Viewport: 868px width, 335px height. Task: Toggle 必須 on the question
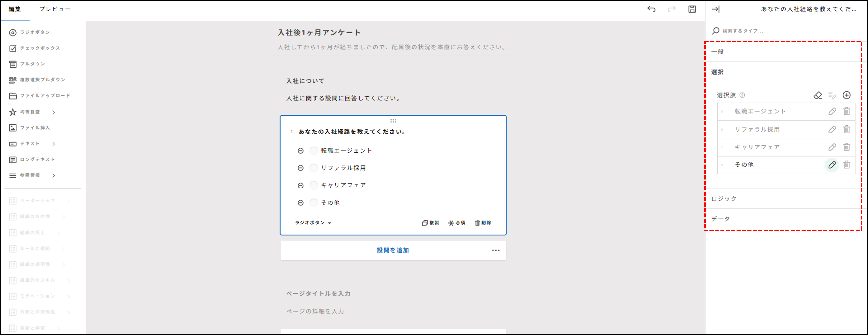click(457, 223)
